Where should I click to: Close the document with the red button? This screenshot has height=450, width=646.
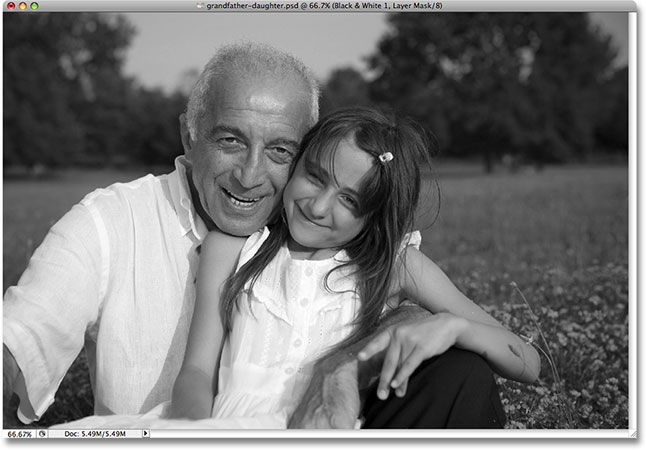pyautogui.click(x=11, y=6)
